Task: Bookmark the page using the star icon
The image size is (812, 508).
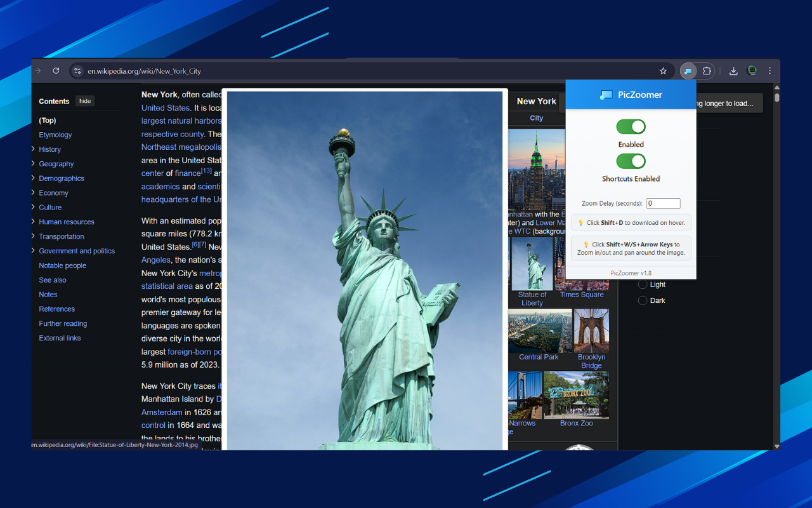Action: tap(663, 70)
